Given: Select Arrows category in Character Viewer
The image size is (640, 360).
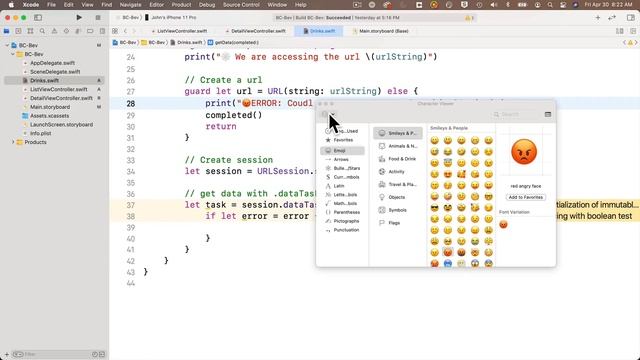Looking at the screenshot, I should click(342, 160).
